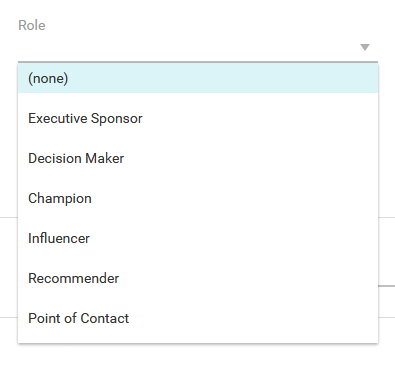The height and width of the screenshot is (366, 395).
Task: Apply the Recommender role entry
Action: coord(198,278)
